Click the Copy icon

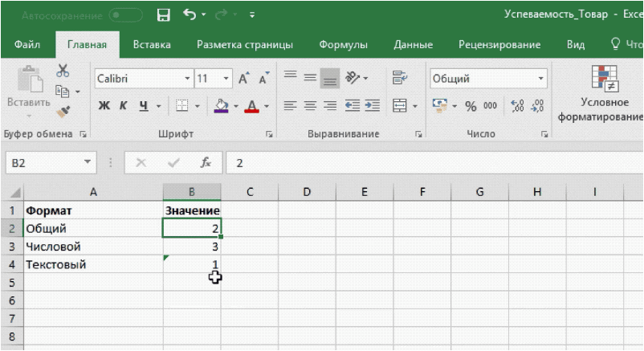tap(63, 92)
